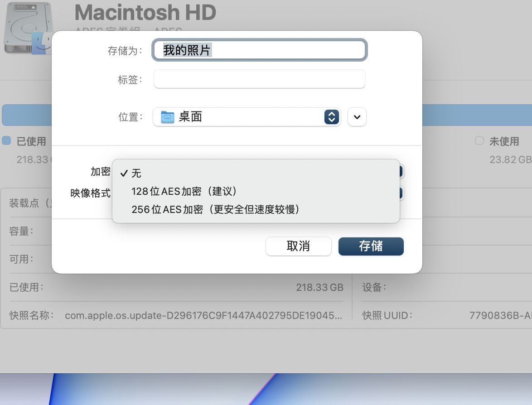The height and width of the screenshot is (405, 532).
Task: Click the 容量 capacity row label
Action: (21, 231)
